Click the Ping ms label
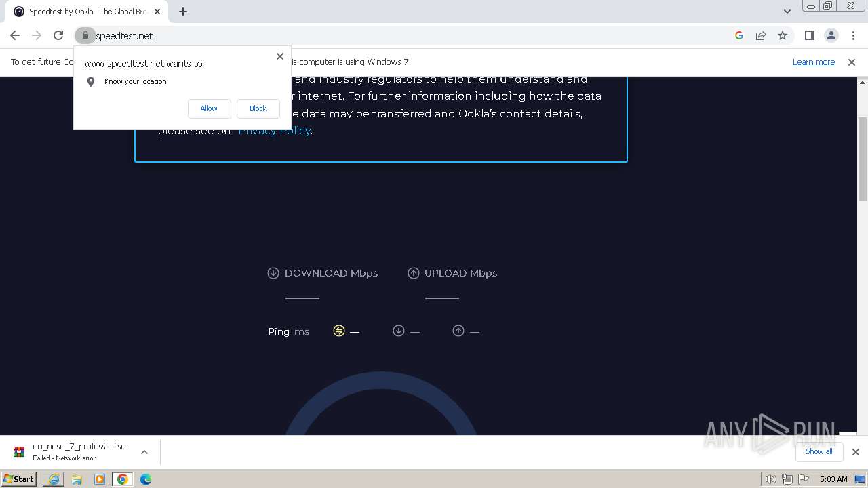The width and height of the screenshot is (868, 488). (x=288, y=331)
